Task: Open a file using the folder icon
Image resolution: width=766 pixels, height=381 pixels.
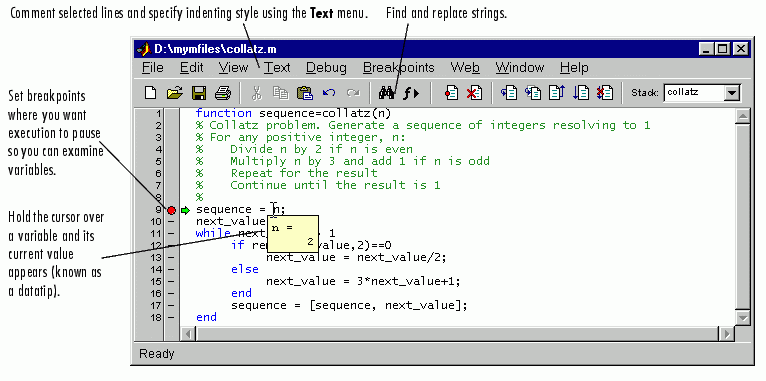Action: (x=174, y=92)
